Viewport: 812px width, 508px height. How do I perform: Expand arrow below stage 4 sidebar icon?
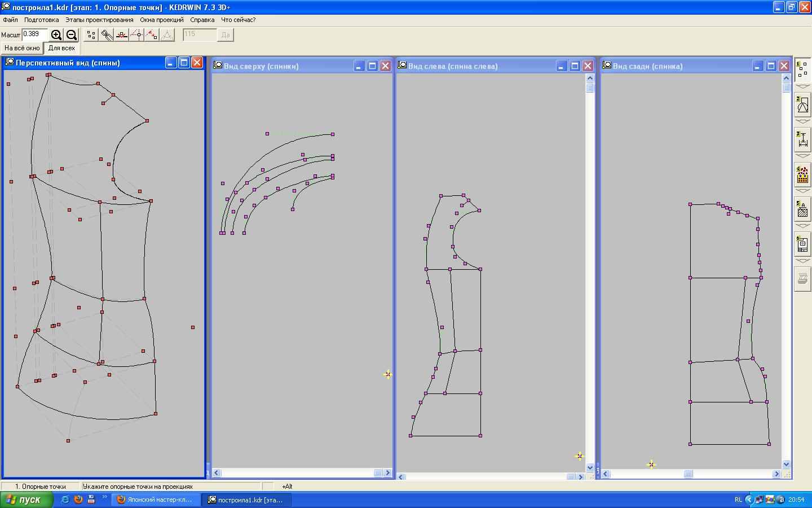click(x=802, y=191)
